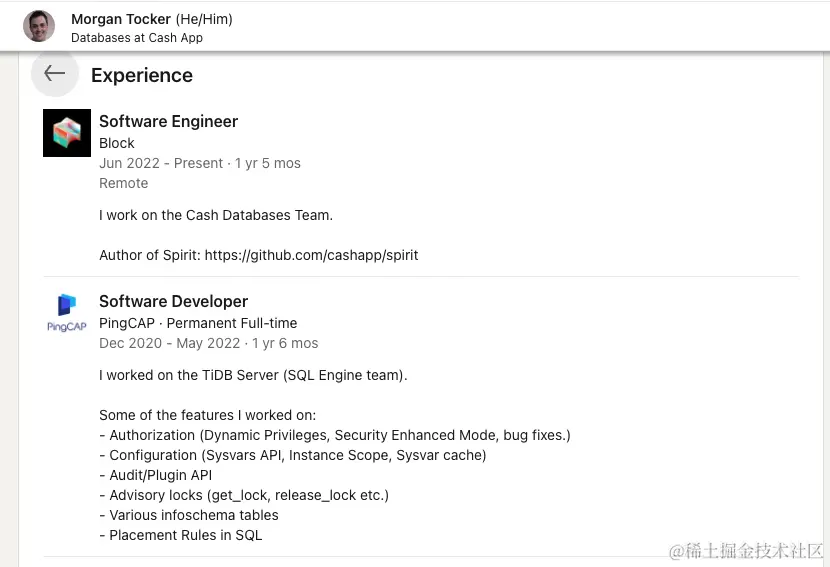Open the Block company name link

(x=117, y=143)
